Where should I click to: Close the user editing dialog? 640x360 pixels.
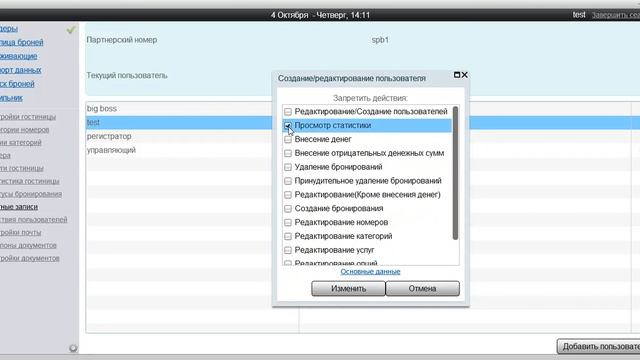[x=464, y=75]
